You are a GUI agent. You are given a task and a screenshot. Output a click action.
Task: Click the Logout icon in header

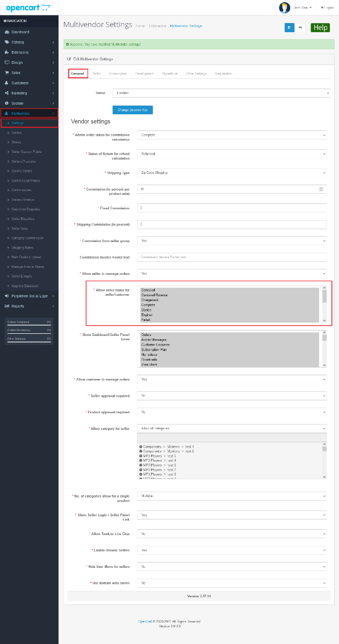pyautogui.click(x=322, y=8)
